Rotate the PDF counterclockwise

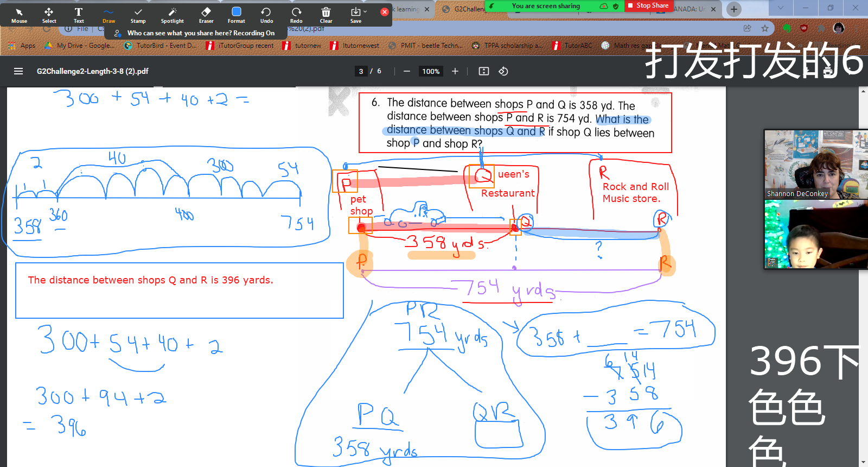[503, 71]
